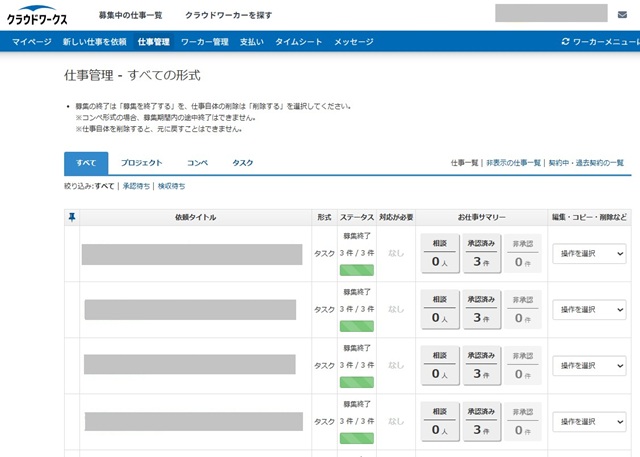This screenshot has height=457, width=640.
Task: Open the 非表示の仕事一覧 link
Action: click(513, 163)
